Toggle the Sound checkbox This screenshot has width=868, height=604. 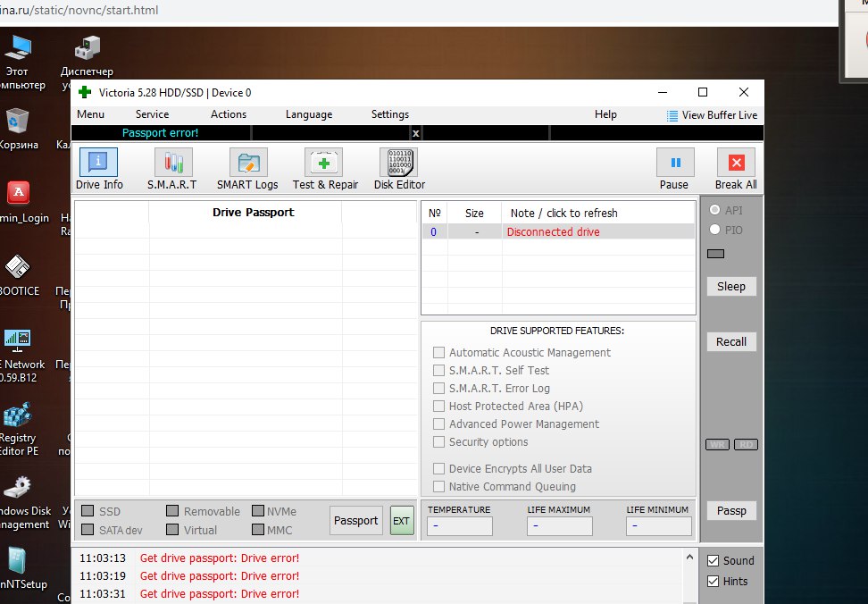click(x=713, y=560)
